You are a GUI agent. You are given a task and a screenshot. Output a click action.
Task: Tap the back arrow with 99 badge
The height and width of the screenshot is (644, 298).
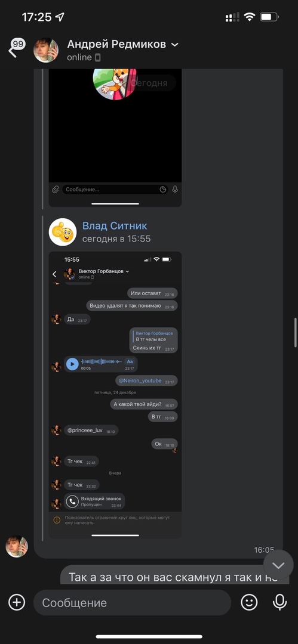16,48
